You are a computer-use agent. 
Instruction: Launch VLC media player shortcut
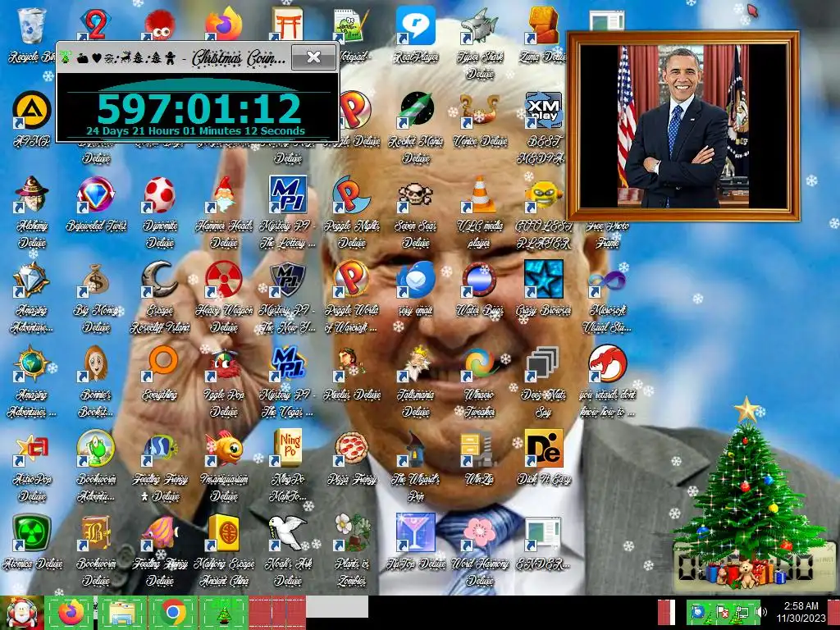pyautogui.click(x=479, y=194)
